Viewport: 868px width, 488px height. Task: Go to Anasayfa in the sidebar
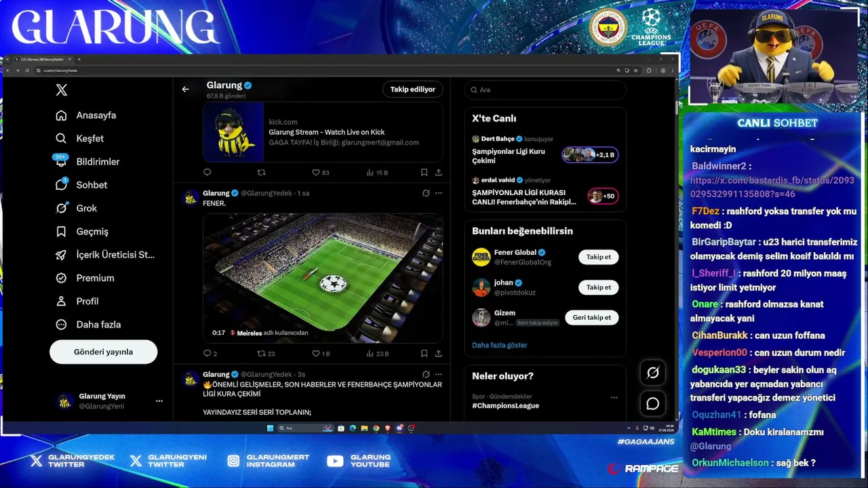coord(86,115)
